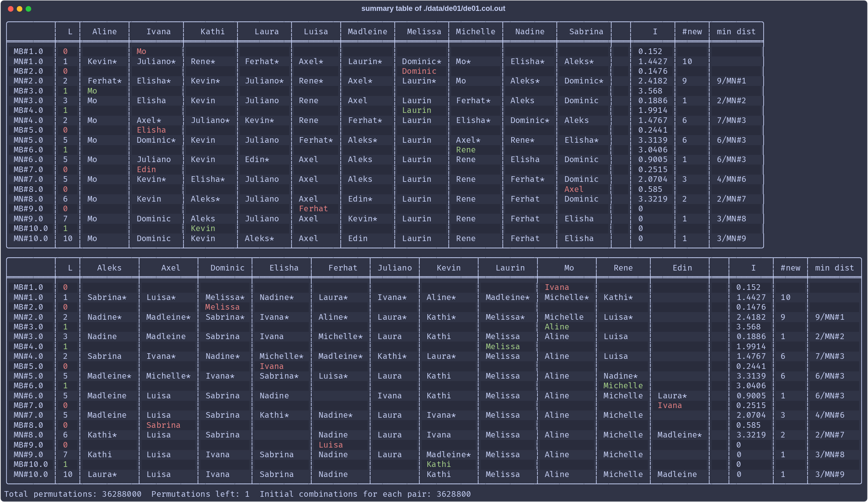Click 'Edin*' in top table MN#6.0 row

[x=257, y=159]
